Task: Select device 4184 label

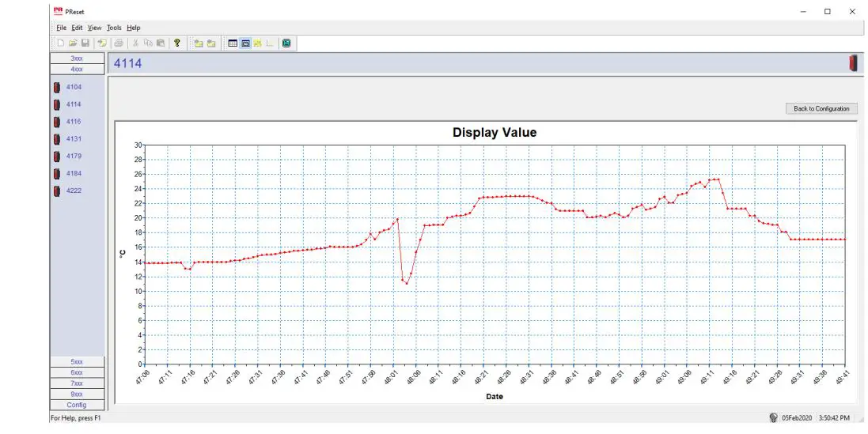Action: [x=74, y=174]
